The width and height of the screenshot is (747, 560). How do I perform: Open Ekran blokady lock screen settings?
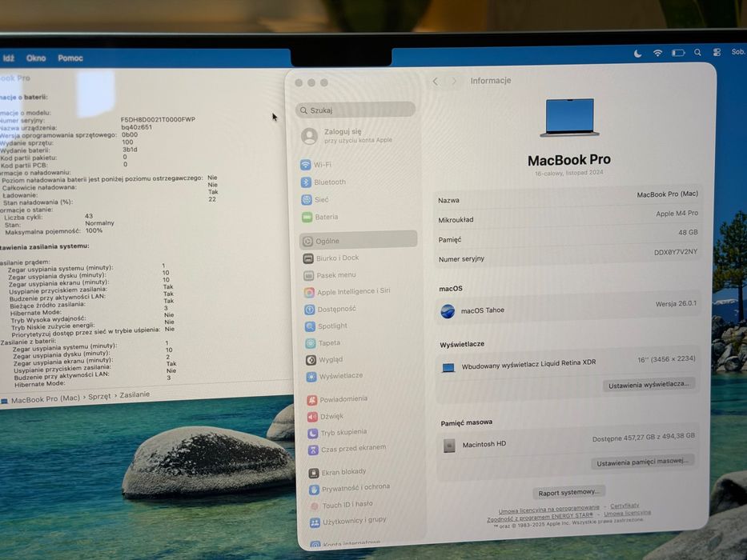point(338,472)
